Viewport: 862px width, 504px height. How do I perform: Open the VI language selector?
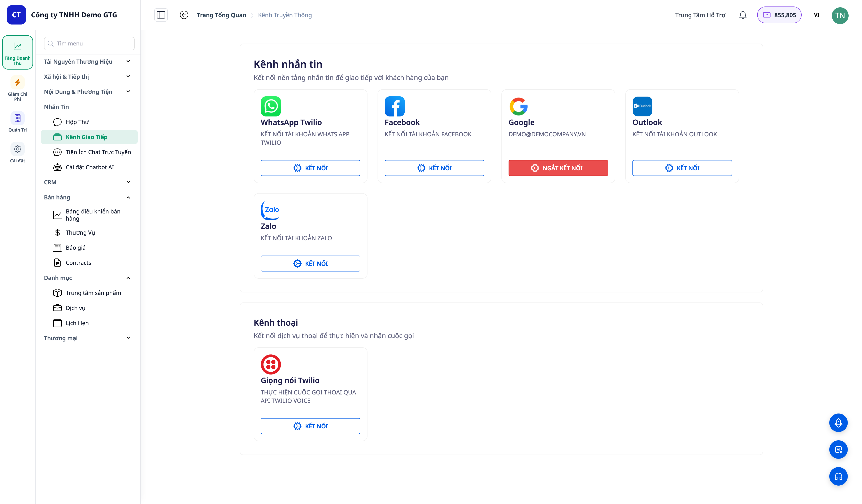817,15
